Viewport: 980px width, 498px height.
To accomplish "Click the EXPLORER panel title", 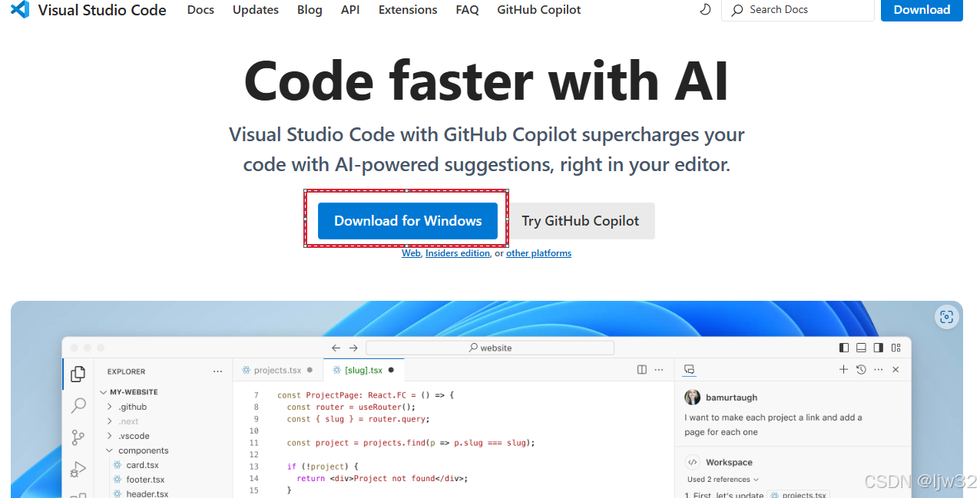I will [126, 371].
